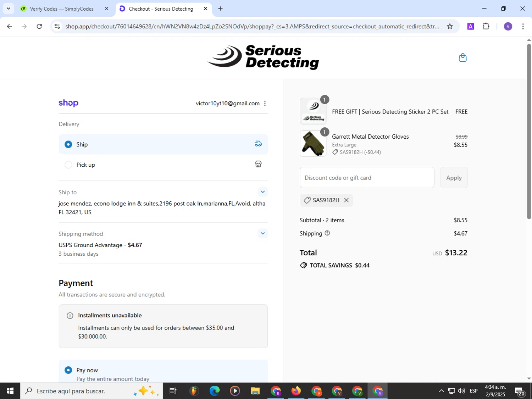This screenshot has width=532, height=399.
Task: Open the media player taskbar icon
Action: (234, 391)
